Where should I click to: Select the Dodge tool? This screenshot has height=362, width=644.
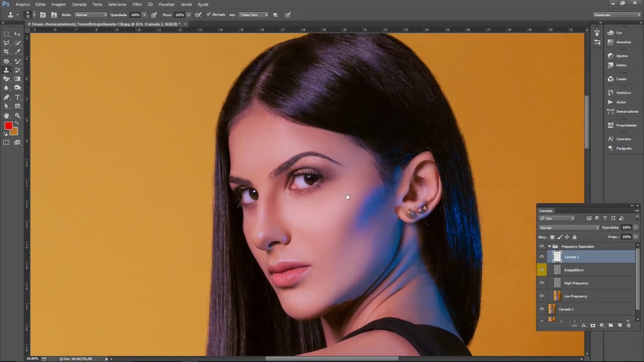17,88
